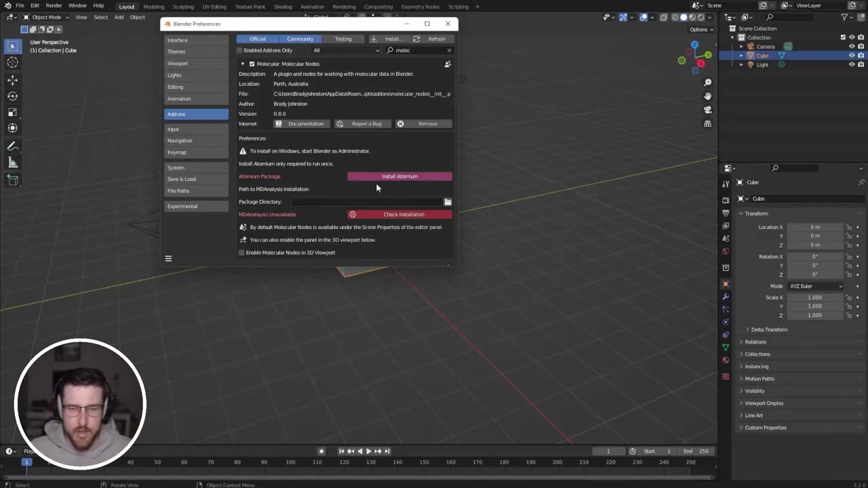Viewport: 868px width, 488px height.
Task: Open the Object Data properties green triangle tab
Action: pyautogui.click(x=726, y=347)
